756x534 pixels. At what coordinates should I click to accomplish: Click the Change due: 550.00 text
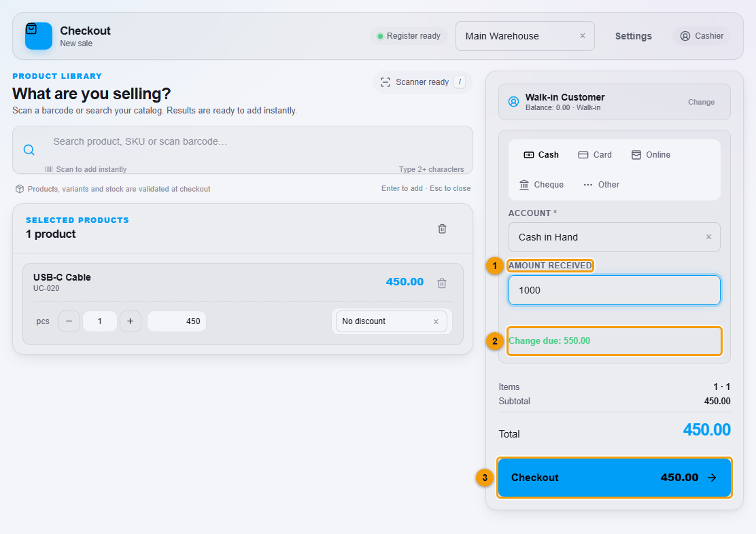click(x=549, y=341)
